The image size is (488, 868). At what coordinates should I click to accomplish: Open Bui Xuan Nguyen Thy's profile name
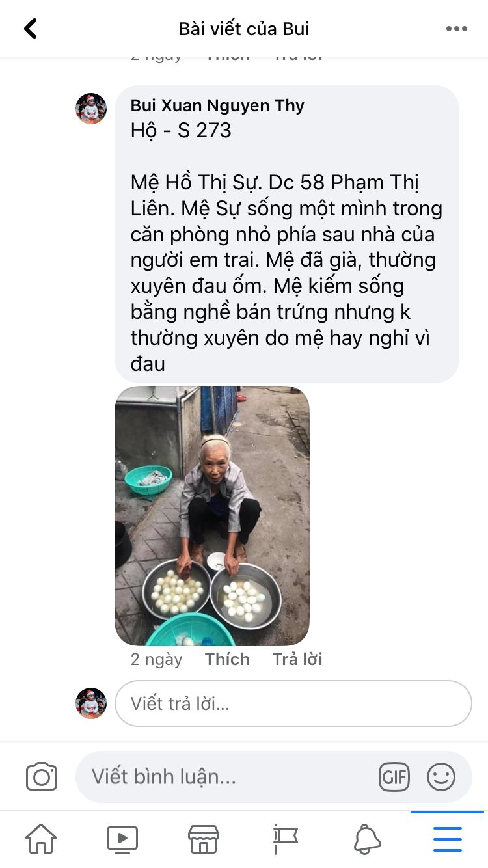[x=217, y=105]
